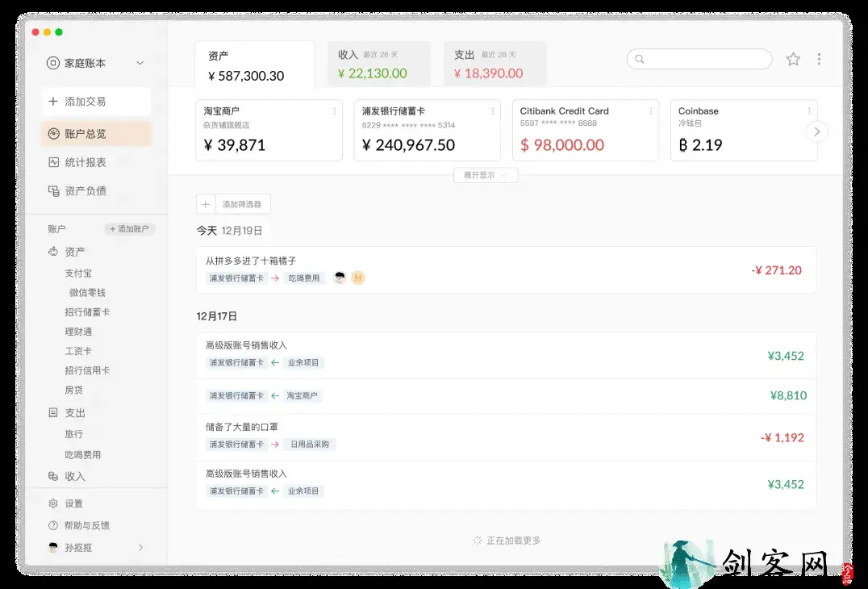The image size is (868, 589).
Task: Open the 储备了大量的口罩 transaction
Action: coord(506,437)
